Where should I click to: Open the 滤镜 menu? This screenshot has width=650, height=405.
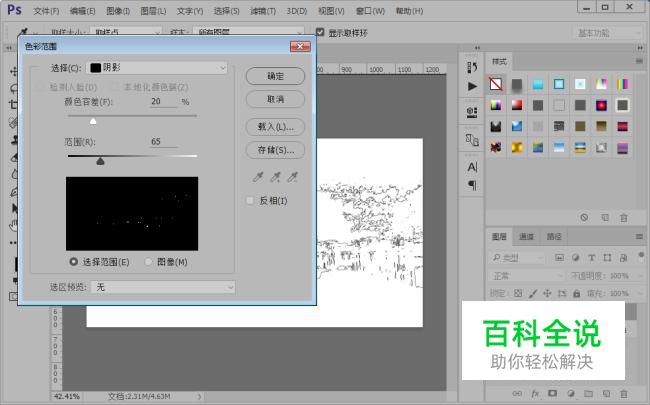tap(263, 11)
